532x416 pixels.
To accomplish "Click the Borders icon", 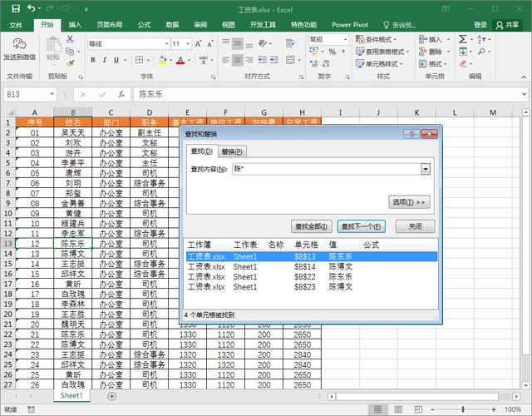I will pos(139,60).
